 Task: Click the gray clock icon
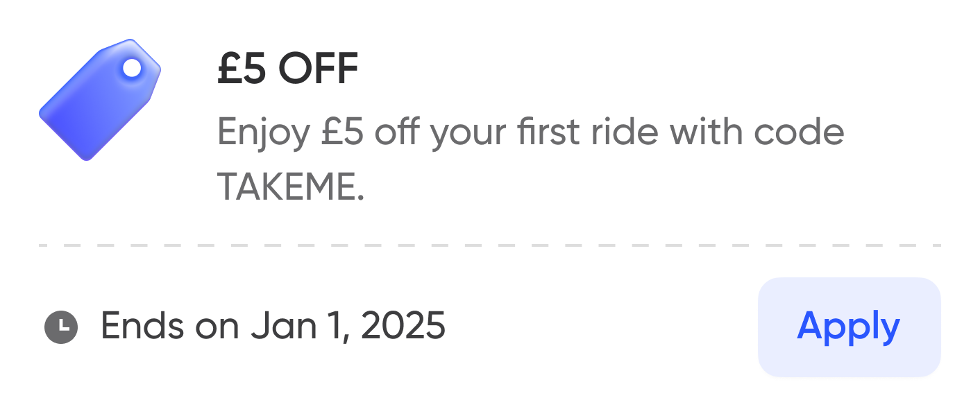click(61, 326)
